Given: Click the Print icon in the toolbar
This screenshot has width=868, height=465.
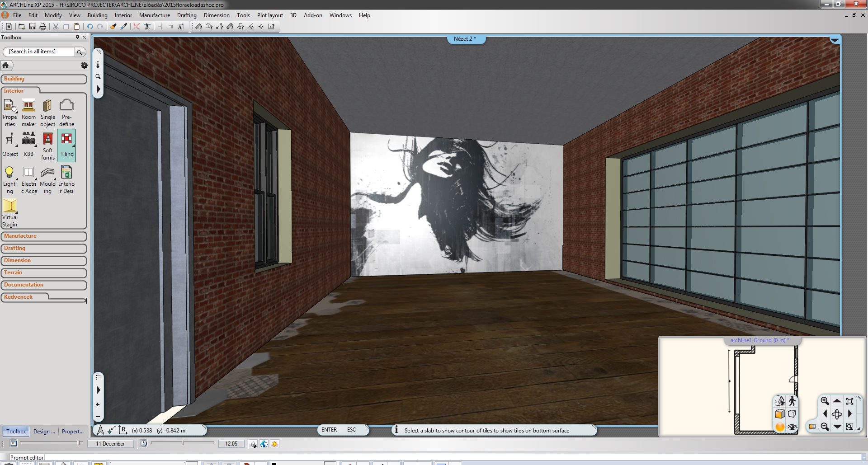Looking at the screenshot, I should 42,27.
